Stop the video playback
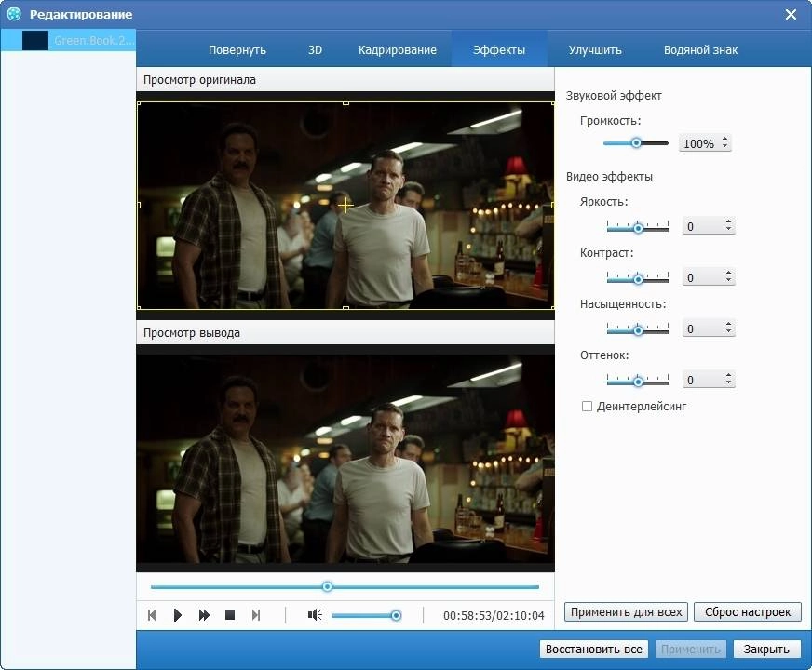The image size is (812, 670). coord(230,615)
